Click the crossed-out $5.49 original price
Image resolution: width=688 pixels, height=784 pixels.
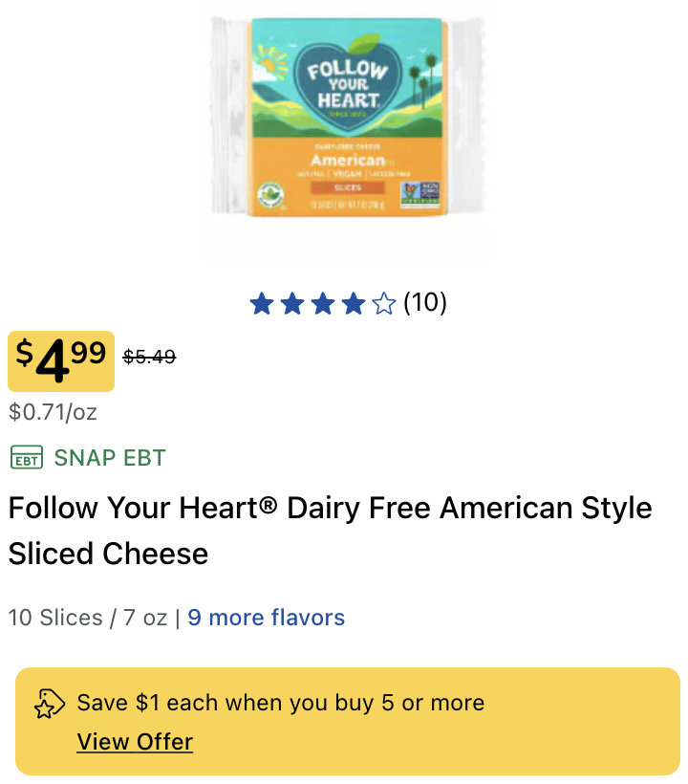click(149, 357)
